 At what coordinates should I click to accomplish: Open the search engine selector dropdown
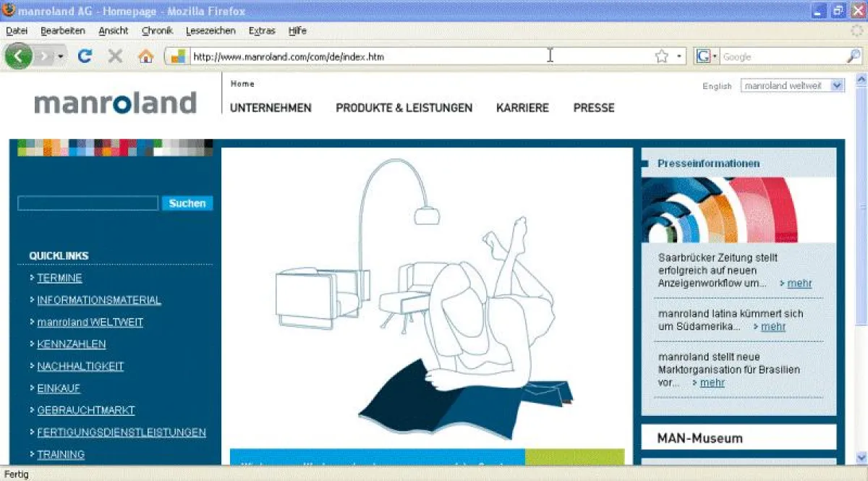click(x=705, y=56)
